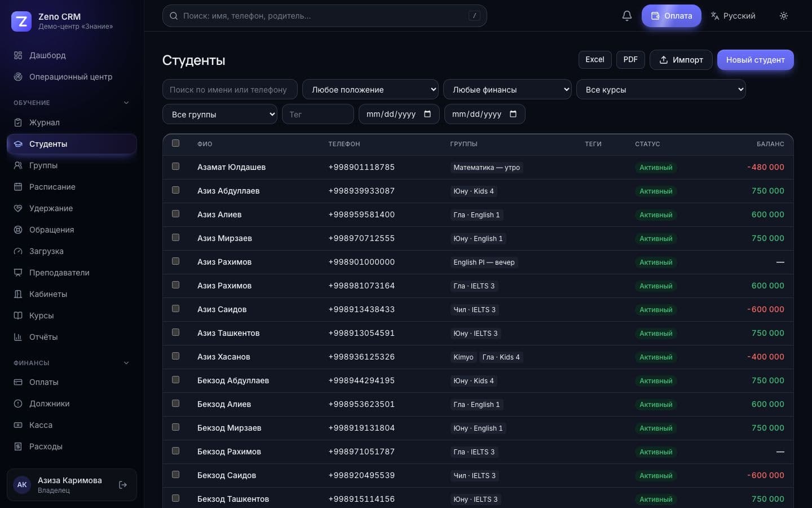The width and height of the screenshot is (812, 508).
Task: Click the Касса cash icon
Action: (18, 425)
